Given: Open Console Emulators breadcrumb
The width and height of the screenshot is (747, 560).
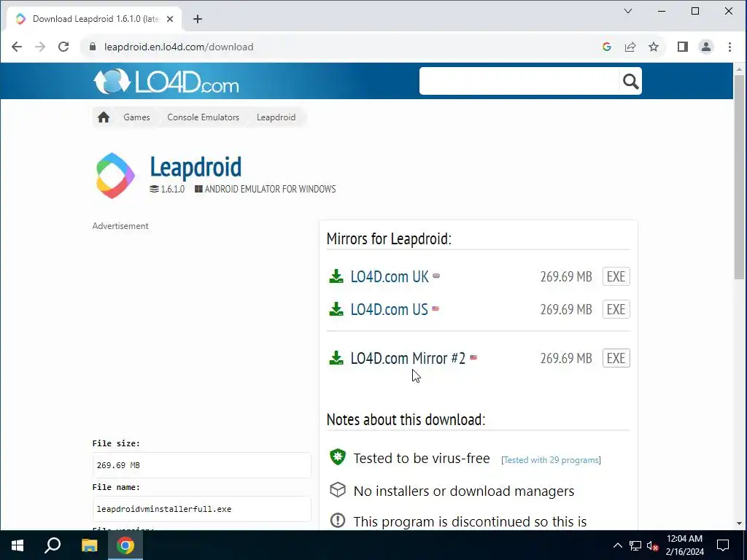Looking at the screenshot, I should [203, 117].
